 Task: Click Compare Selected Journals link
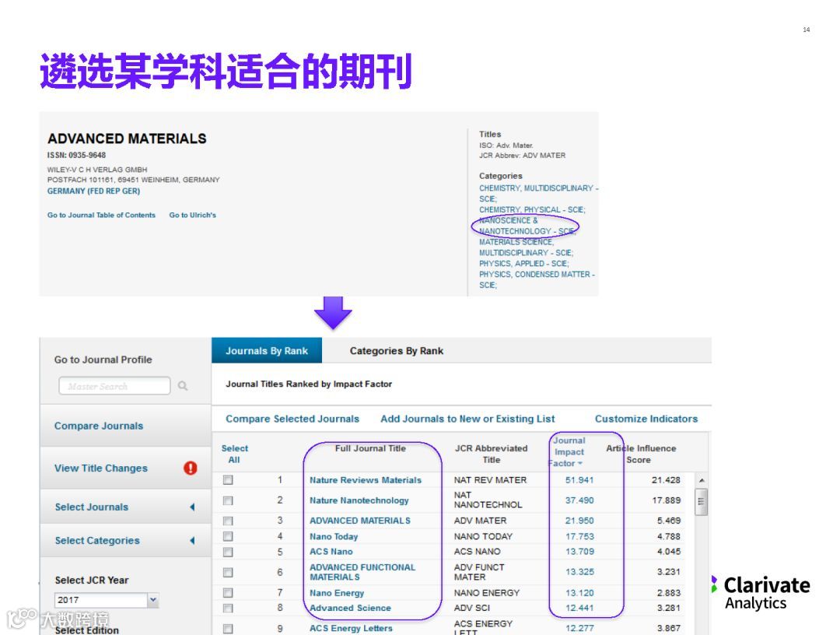292,419
